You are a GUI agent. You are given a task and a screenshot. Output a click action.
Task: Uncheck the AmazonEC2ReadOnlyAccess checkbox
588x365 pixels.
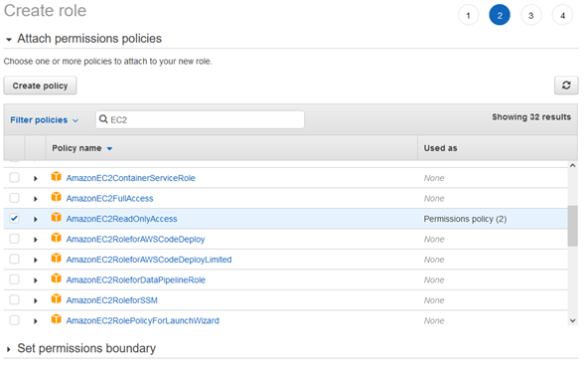pyautogui.click(x=14, y=218)
